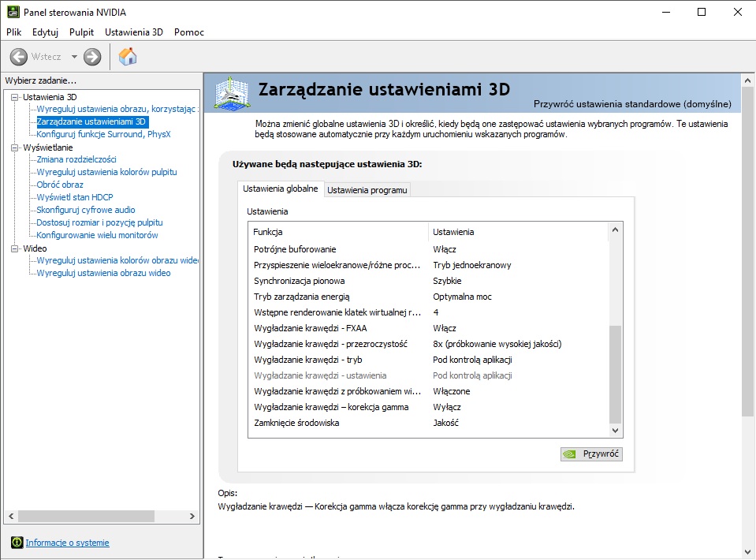Click Przywróć ustawienia standardowe (domyślne) link
The height and width of the screenshot is (560, 756).
point(632,103)
